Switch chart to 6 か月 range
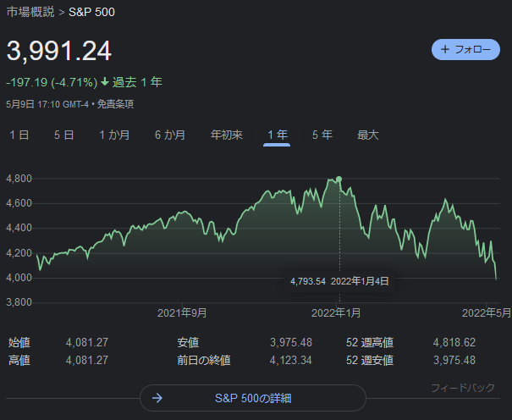This screenshot has height=420, width=512. point(170,135)
